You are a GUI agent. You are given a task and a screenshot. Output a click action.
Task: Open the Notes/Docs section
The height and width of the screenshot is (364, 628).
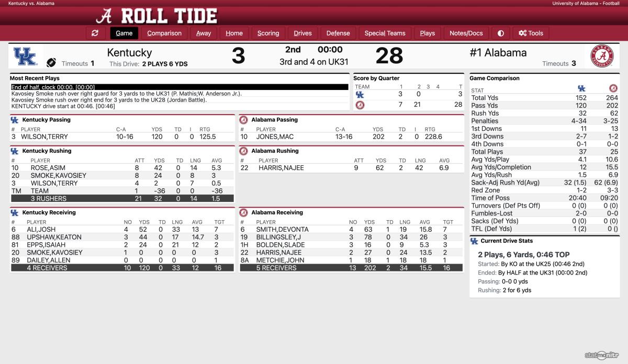[x=466, y=33]
